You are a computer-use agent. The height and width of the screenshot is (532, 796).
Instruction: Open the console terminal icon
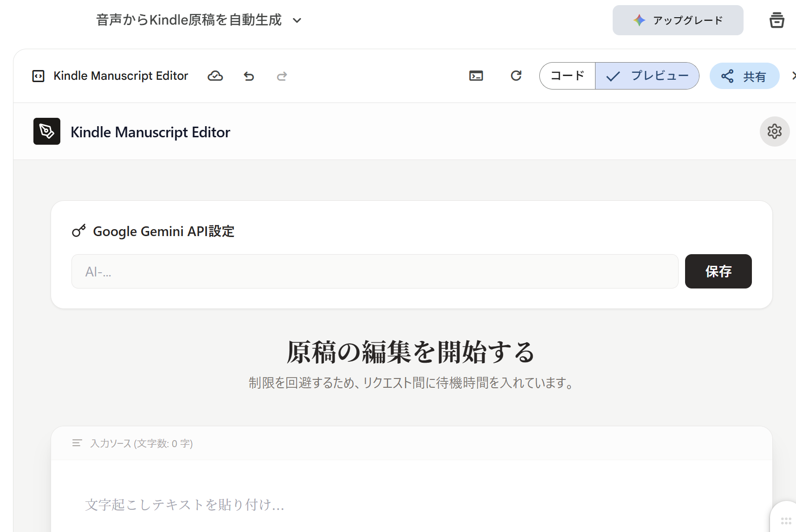pyautogui.click(x=476, y=76)
